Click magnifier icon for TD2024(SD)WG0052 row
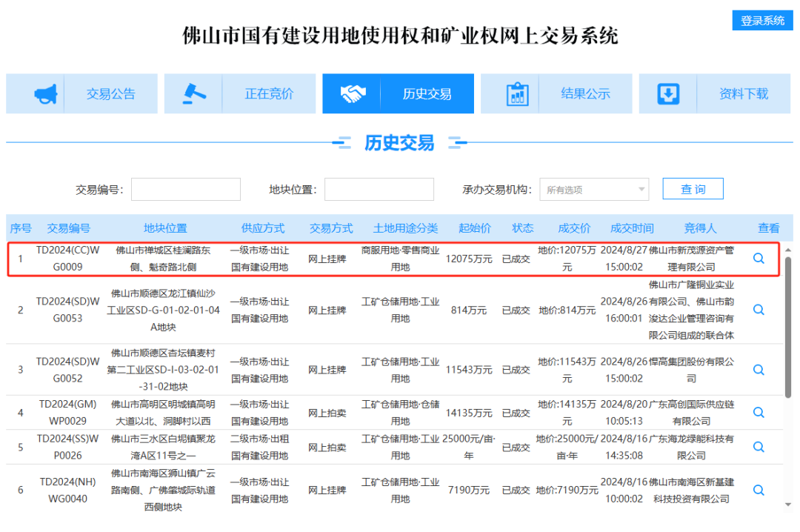 coord(759,370)
